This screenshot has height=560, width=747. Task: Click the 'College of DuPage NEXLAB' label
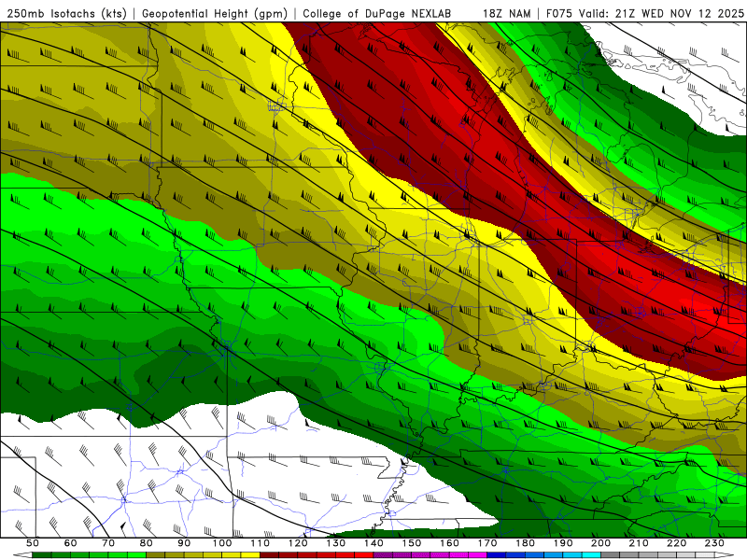pos(377,13)
